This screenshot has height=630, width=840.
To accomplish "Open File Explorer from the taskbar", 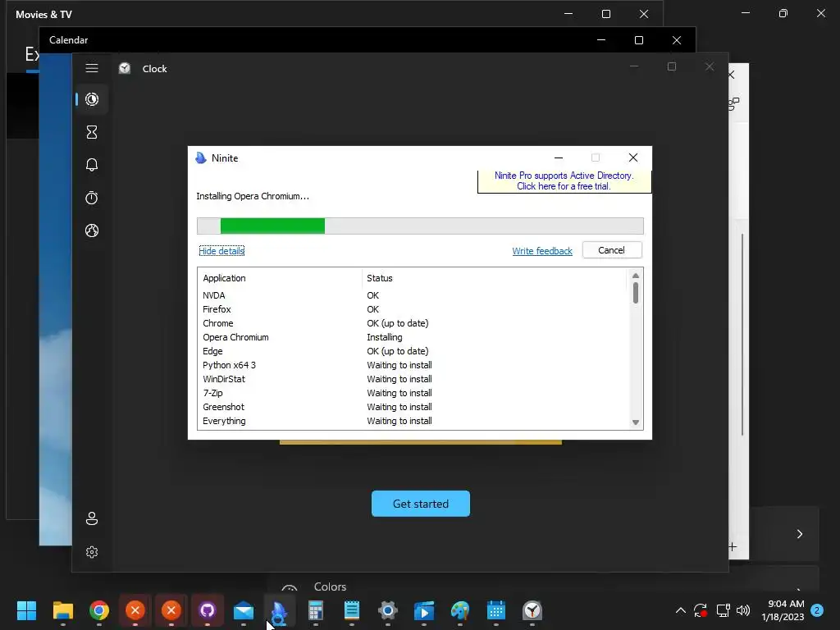I will pos(62,610).
